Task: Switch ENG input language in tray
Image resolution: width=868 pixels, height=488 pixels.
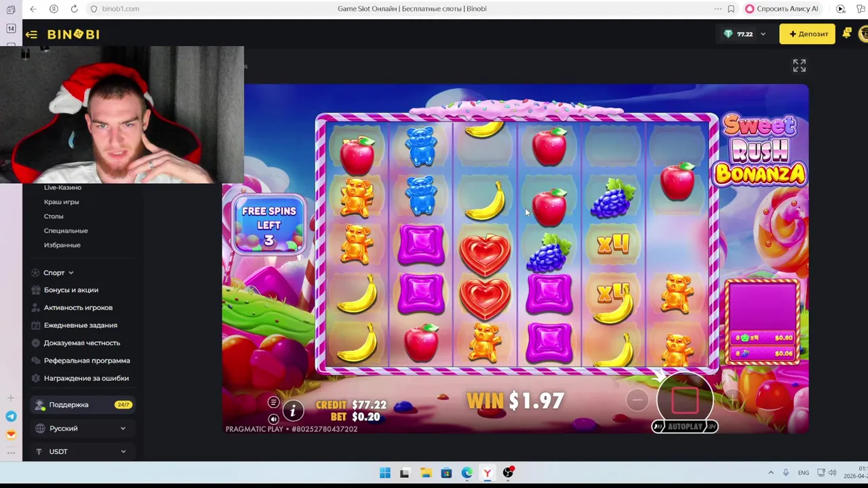Action: tap(804, 473)
